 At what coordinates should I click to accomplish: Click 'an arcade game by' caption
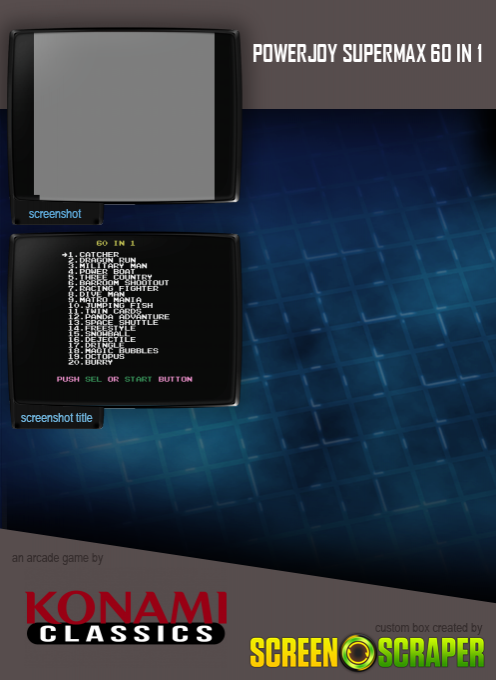pos(57,558)
